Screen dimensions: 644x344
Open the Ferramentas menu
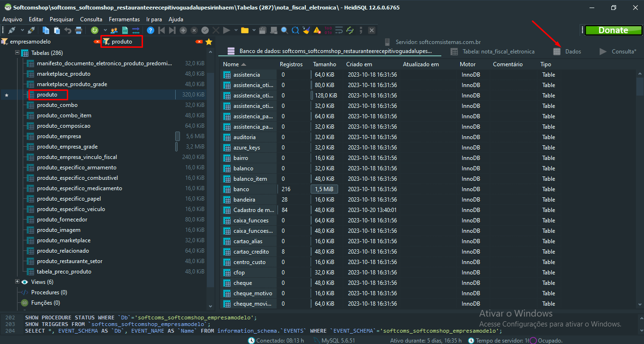point(124,19)
